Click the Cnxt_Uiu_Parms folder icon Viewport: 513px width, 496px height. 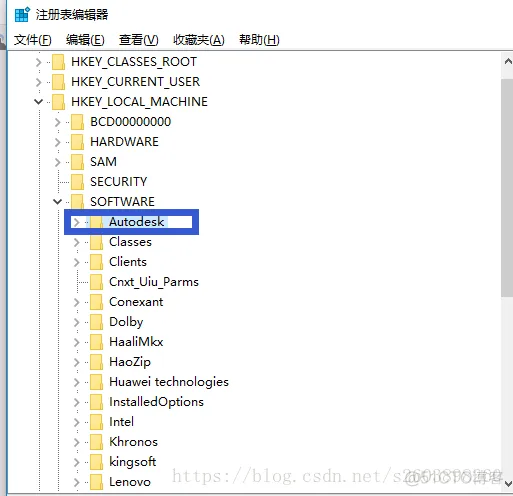(96, 282)
